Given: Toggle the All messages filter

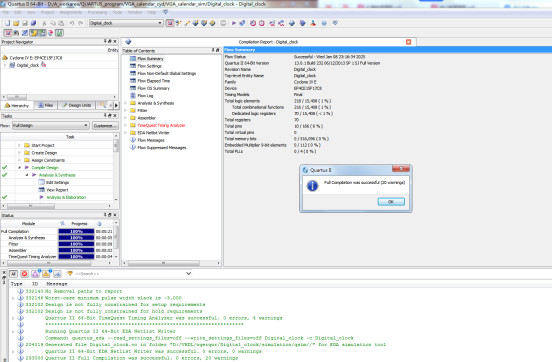Looking at the screenshot, I should coord(13,274).
